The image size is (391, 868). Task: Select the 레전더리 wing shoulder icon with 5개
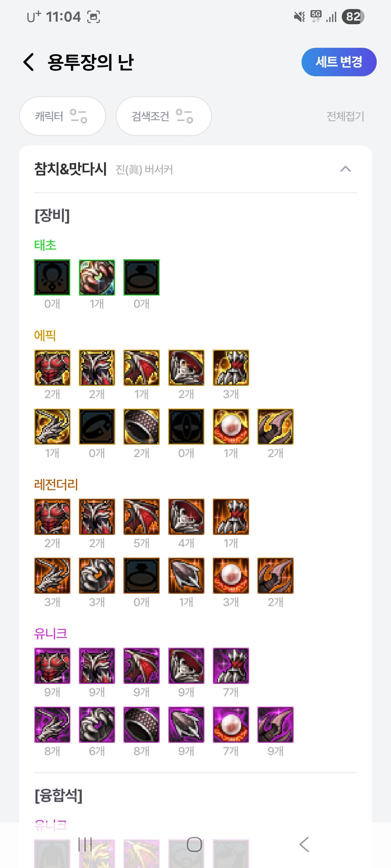point(142,517)
